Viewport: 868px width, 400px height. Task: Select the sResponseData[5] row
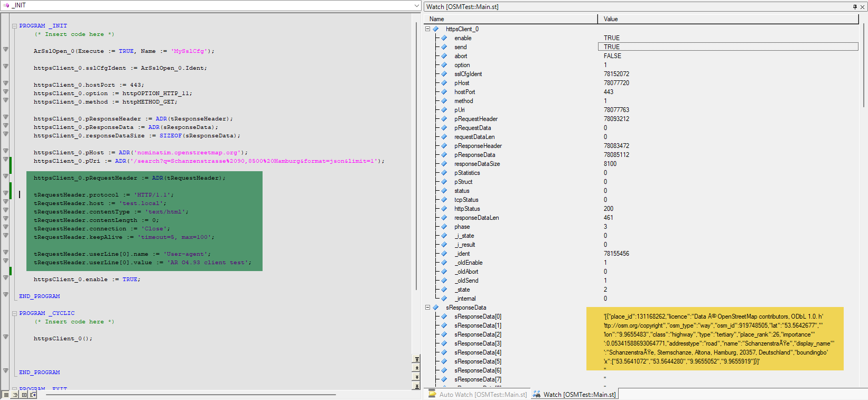click(478, 361)
